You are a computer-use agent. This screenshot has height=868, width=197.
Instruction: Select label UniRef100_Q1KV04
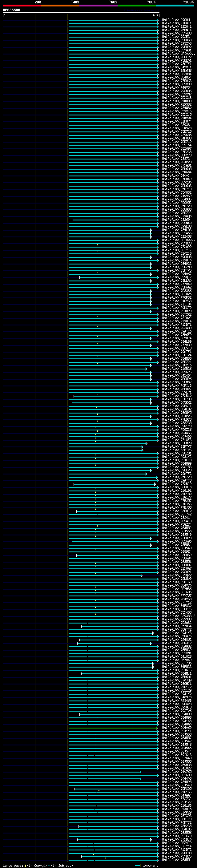176,118
